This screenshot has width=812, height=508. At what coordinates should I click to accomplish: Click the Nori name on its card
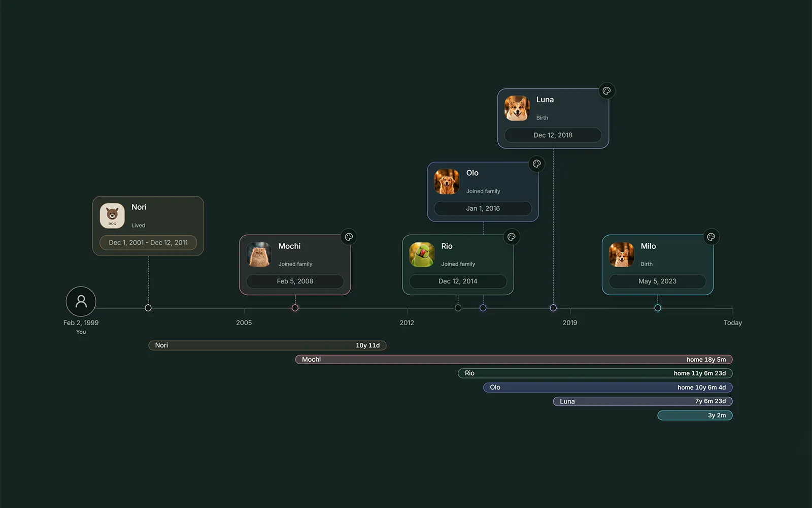(139, 207)
